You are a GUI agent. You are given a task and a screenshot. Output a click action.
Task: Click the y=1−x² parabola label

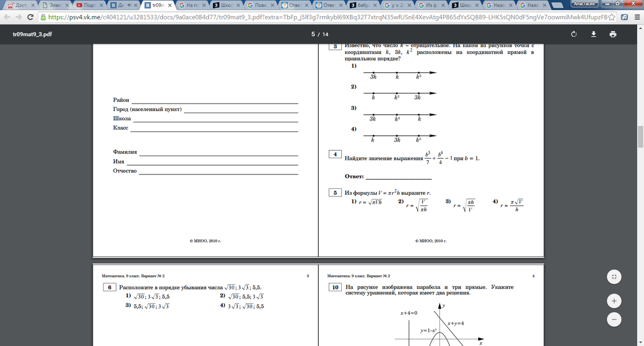tap(429, 330)
